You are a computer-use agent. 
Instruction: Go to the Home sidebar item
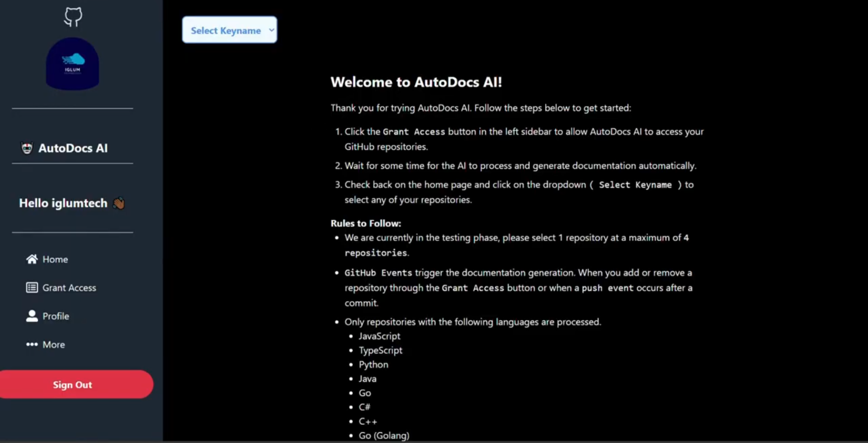pyautogui.click(x=55, y=260)
